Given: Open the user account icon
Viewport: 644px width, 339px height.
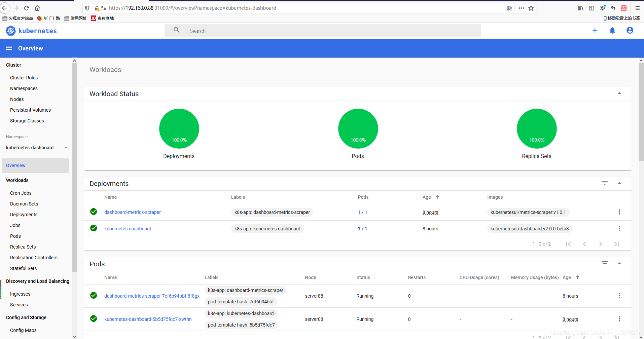Looking at the screenshot, I should point(630,31).
